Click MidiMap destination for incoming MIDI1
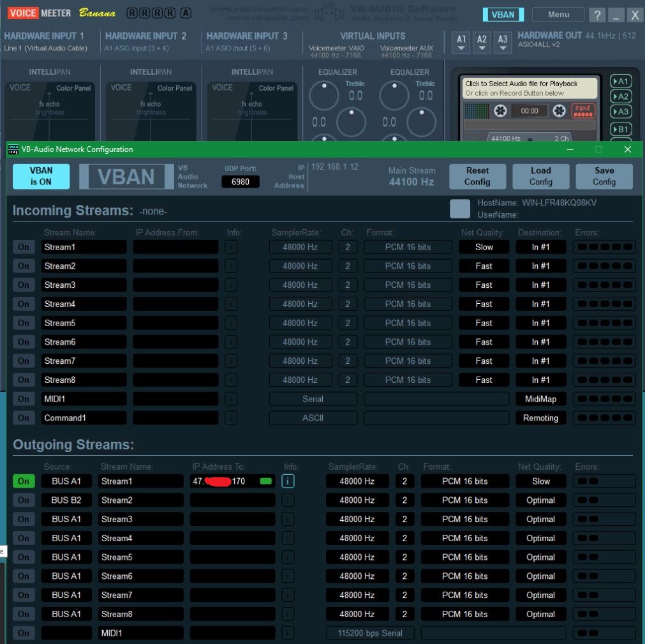 tap(540, 399)
